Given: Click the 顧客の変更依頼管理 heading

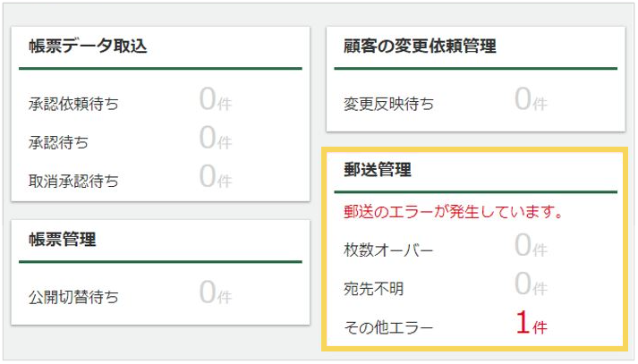Looking at the screenshot, I should coord(420,47).
